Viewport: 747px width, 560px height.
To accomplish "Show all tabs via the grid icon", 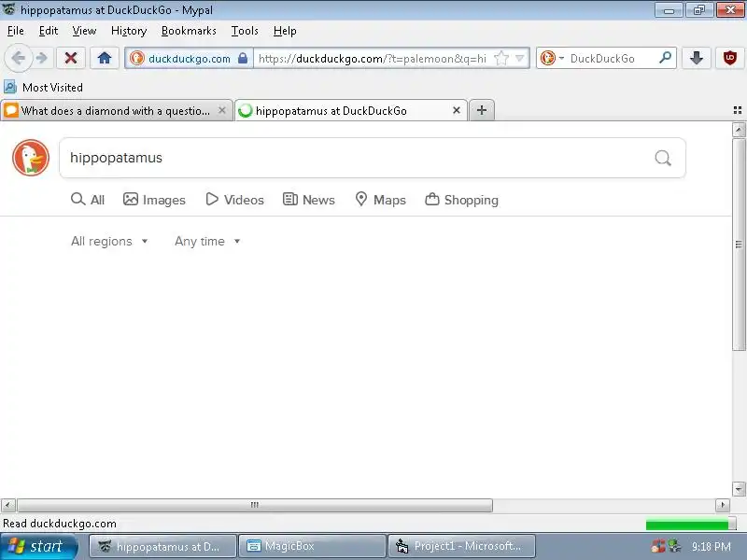I will pyautogui.click(x=738, y=110).
